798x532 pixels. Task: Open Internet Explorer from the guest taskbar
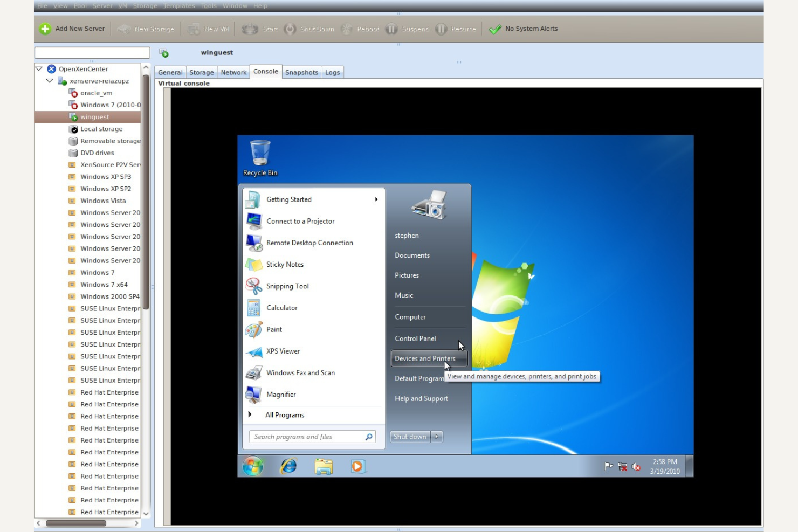click(x=288, y=466)
